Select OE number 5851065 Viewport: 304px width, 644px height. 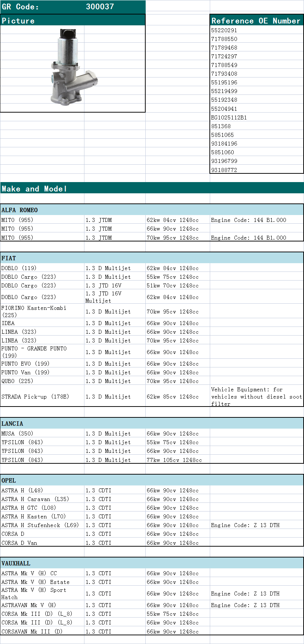257,135
